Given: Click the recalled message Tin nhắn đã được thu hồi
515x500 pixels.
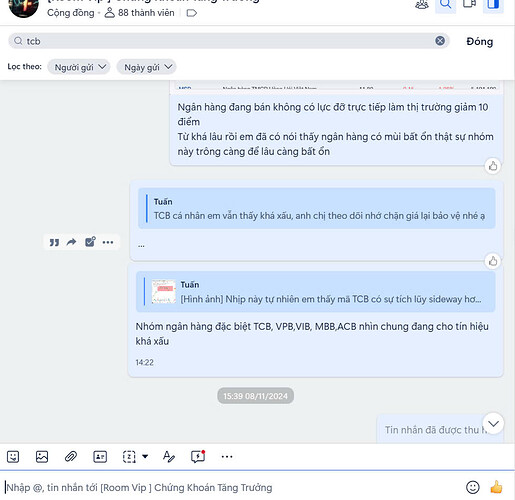Looking at the screenshot, I should point(436,430).
